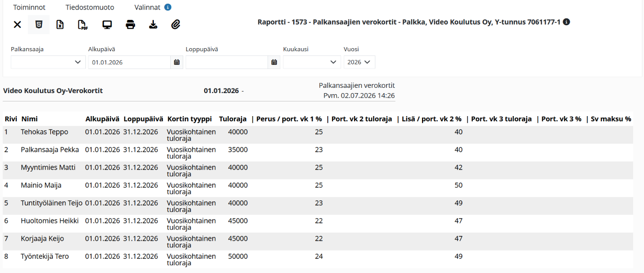
Task: Select the name Työntekijä Tero
Action: (45, 256)
